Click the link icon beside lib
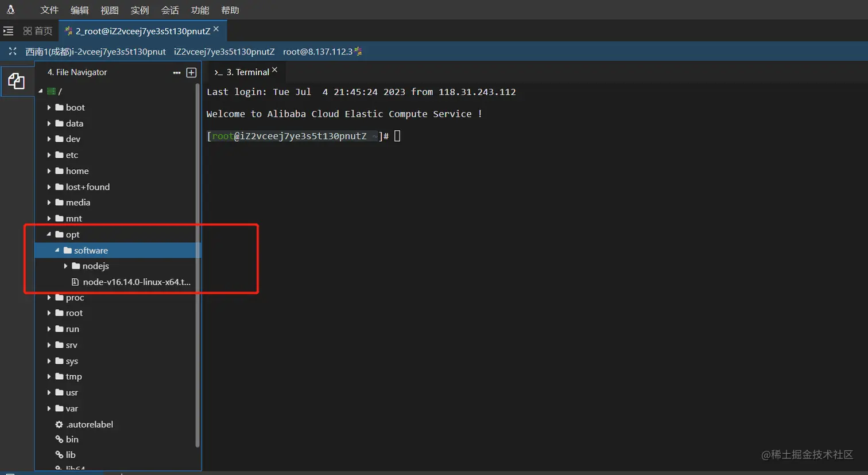868x475 pixels. pyautogui.click(x=59, y=455)
